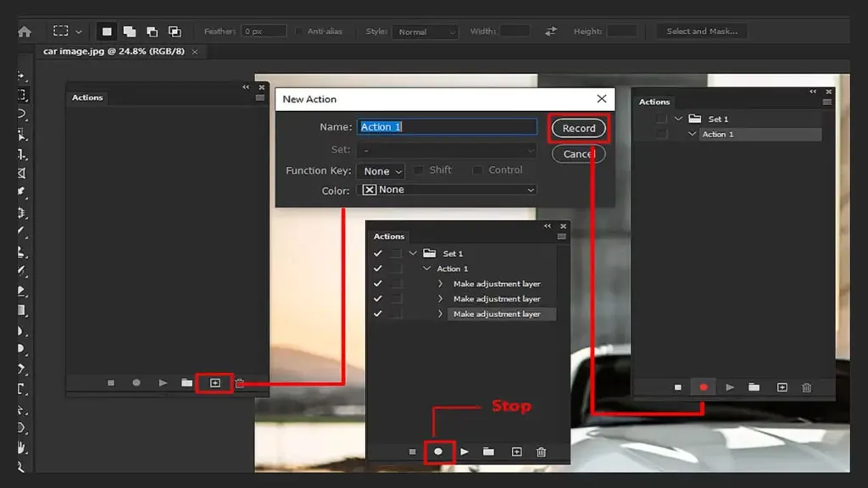This screenshot has width=868, height=488.
Task: Create new action in middle Actions panel
Action: [516, 452]
